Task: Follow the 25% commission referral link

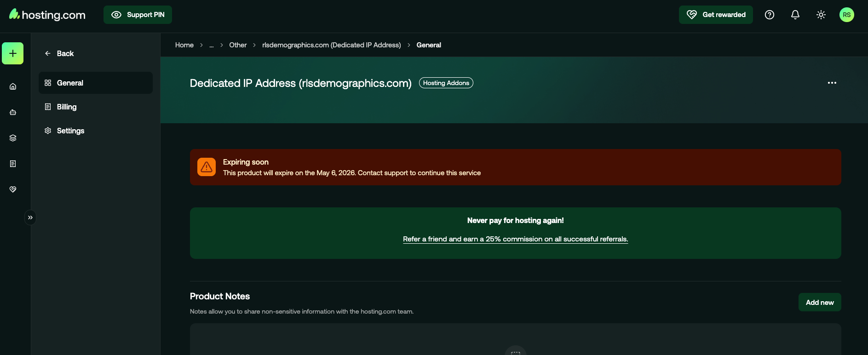Action: 515,239
